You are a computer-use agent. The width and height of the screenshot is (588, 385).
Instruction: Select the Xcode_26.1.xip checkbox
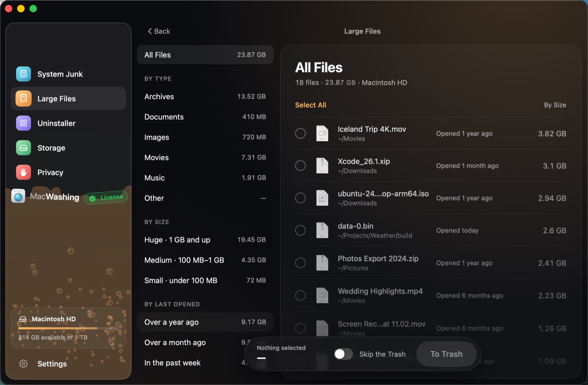coord(301,165)
